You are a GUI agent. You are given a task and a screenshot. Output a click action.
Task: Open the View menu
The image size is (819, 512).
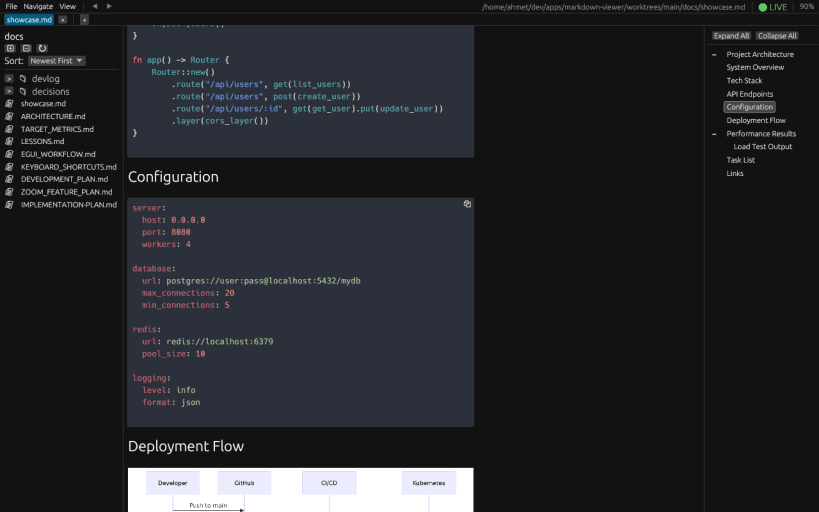tap(67, 6)
